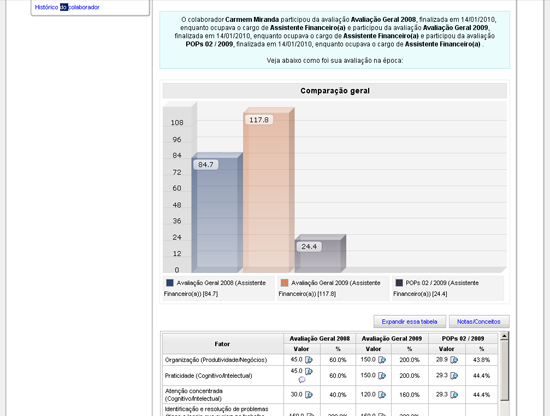550x416 pixels.
Task: Click the dark POPs 02 / 2009 legend swatch
Action: tap(399, 283)
